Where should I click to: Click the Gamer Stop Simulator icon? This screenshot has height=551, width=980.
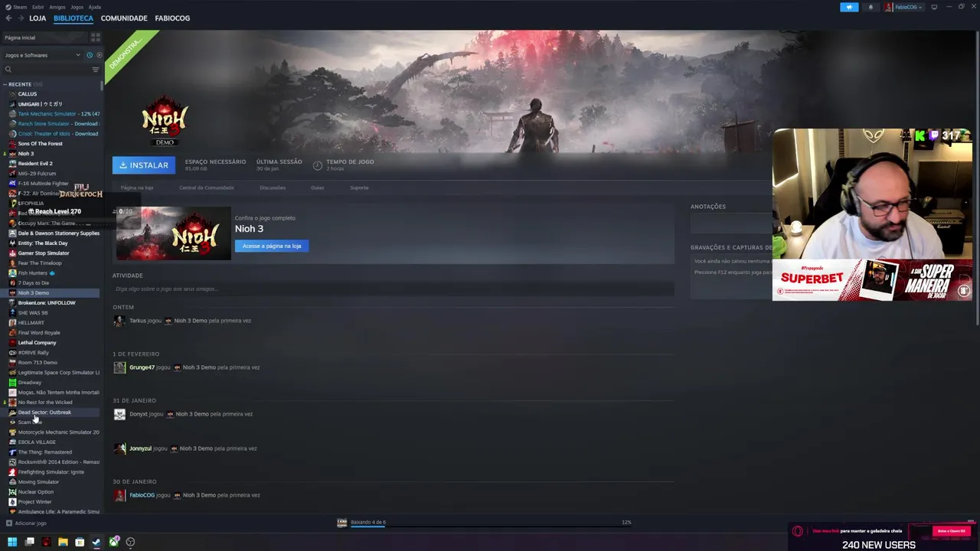pyautogui.click(x=12, y=253)
